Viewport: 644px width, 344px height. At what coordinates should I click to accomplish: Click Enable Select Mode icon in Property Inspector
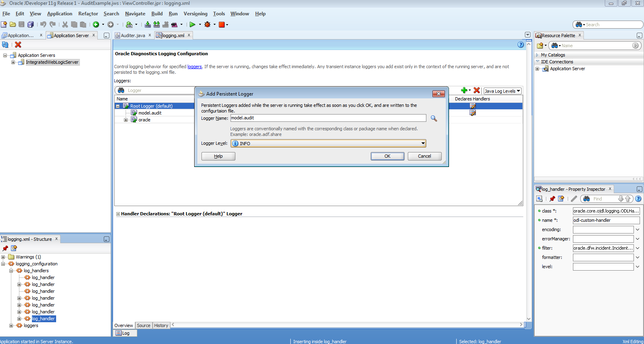[x=539, y=199]
